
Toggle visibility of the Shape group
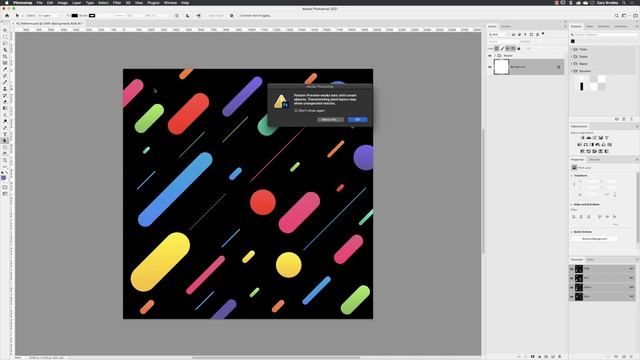490,56
